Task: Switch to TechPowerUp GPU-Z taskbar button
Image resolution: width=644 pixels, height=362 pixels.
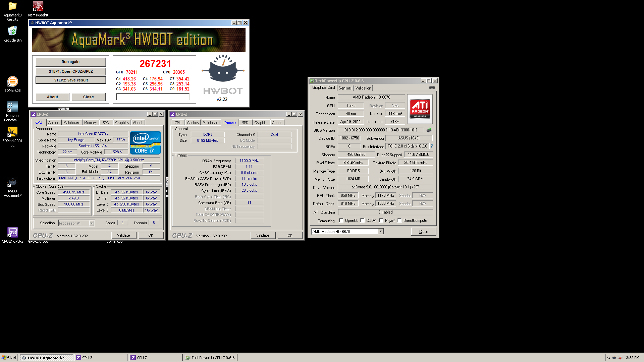Action: click(x=211, y=358)
